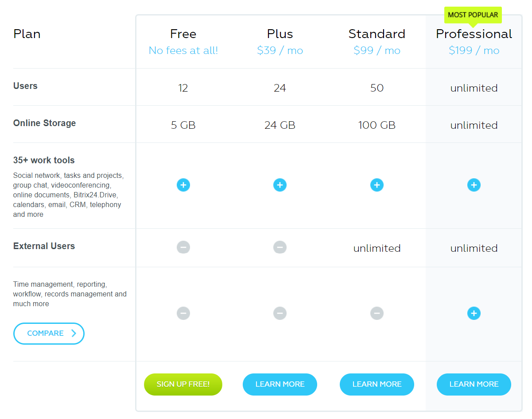The image size is (532, 419).
Task: Click the minus icon for Plus time management features
Action: tap(280, 313)
